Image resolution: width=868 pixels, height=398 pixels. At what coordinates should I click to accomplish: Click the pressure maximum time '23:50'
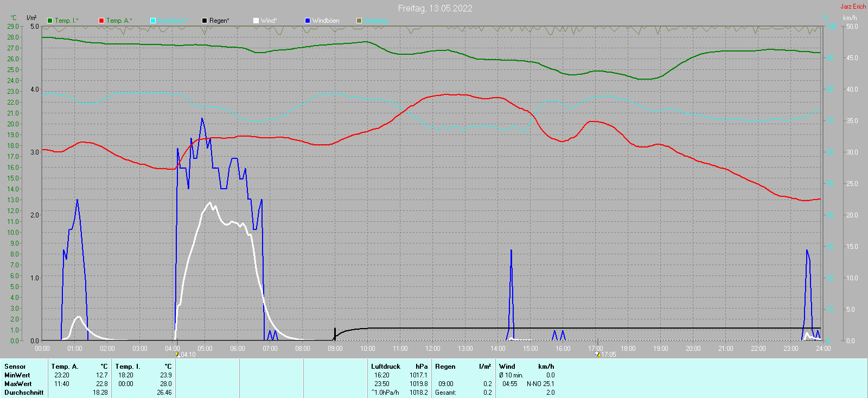[x=382, y=384]
